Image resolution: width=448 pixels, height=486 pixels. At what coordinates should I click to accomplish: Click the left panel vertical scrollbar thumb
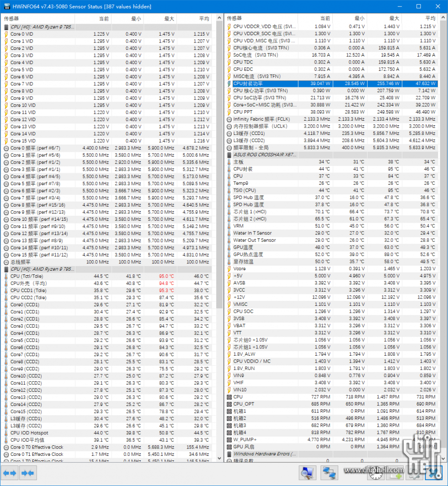click(219, 166)
